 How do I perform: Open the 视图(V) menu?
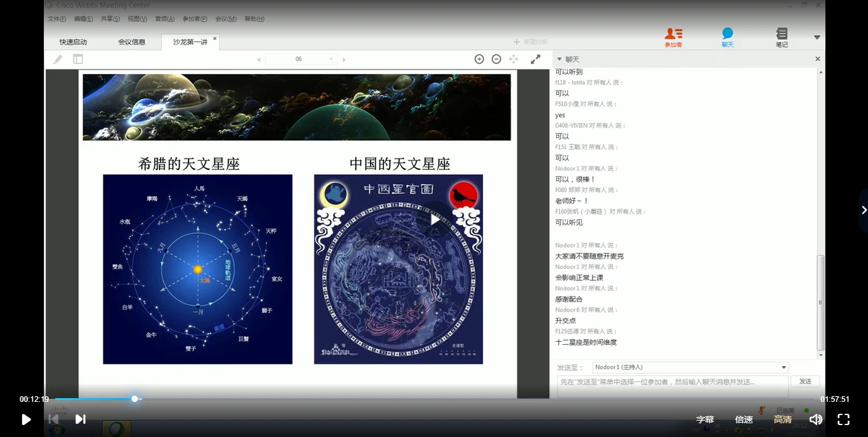pyautogui.click(x=137, y=19)
